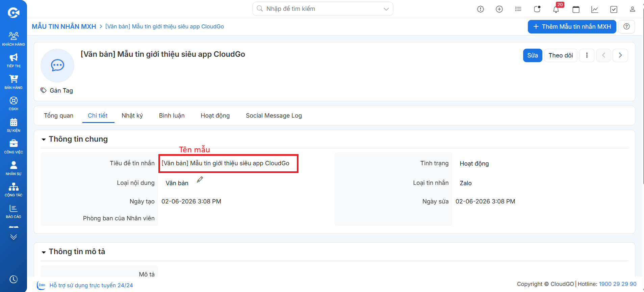Click the alert exclamation icon in header
The image size is (644, 292).
point(481,9)
